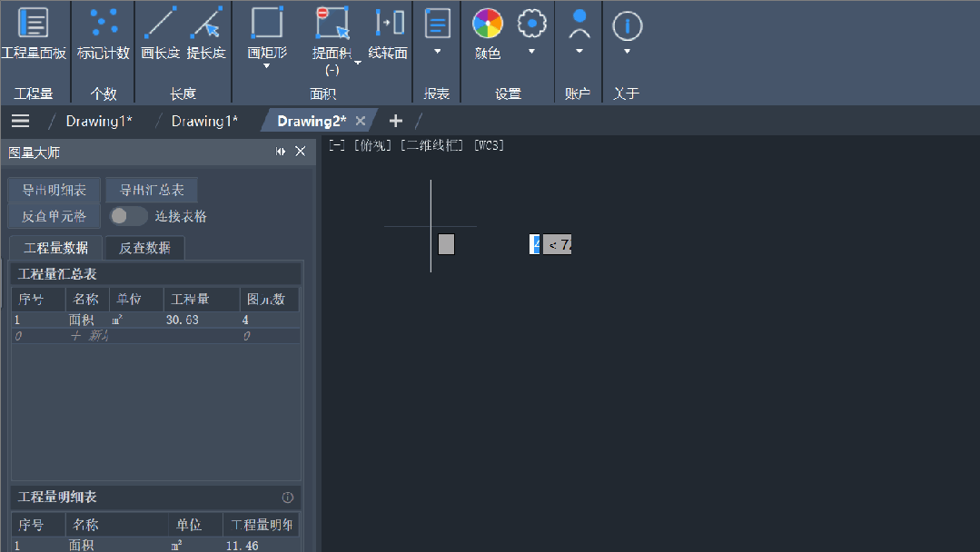Switch to the first Drawing1* tab
Screen dimensions: 980x552
(x=99, y=121)
